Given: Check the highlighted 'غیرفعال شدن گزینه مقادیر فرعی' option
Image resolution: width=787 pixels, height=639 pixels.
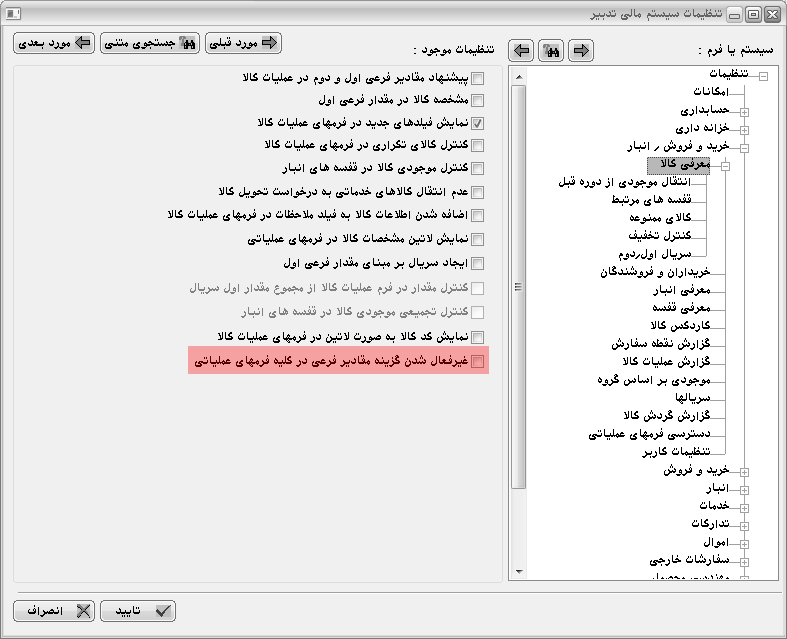Looking at the screenshot, I should click(477, 362).
